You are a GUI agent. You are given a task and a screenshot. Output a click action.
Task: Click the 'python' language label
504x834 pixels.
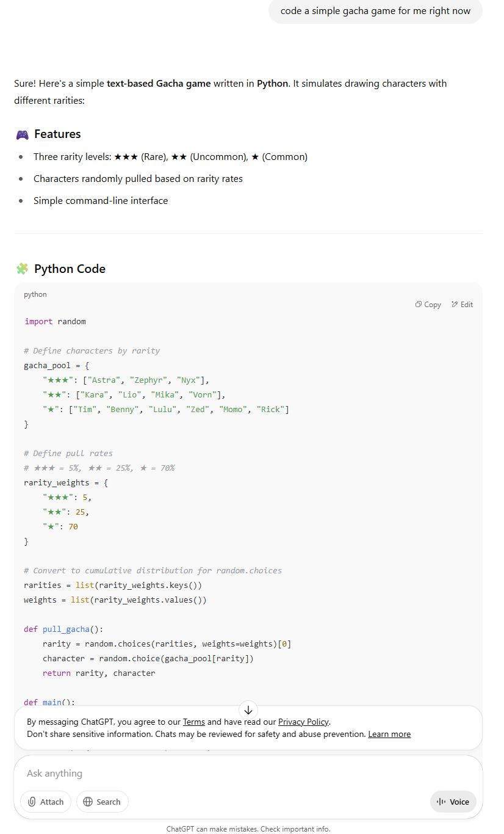tap(35, 294)
